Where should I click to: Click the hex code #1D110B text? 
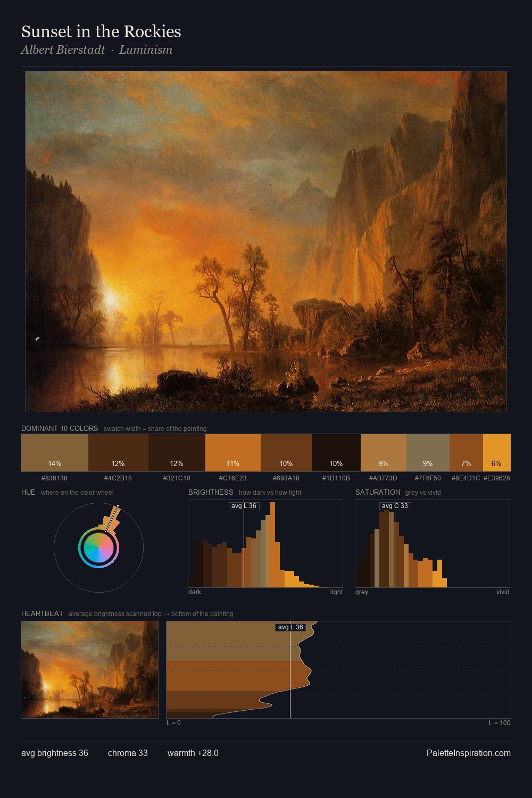point(336,478)
